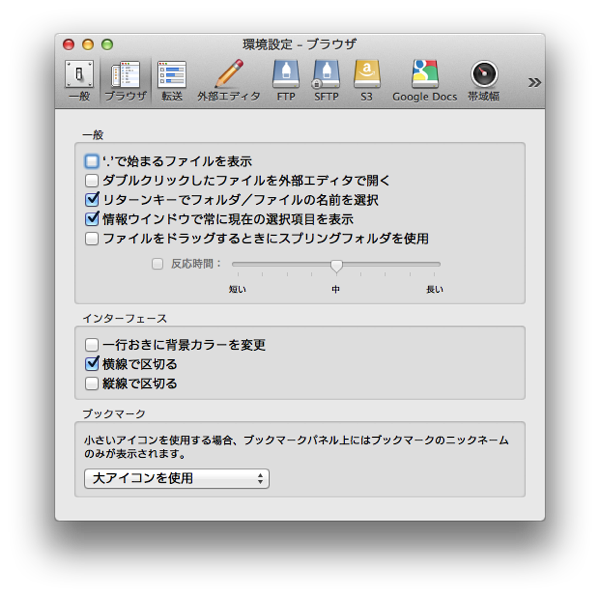600x597 pixels.
Task: Click the green zoom window button
Action: click(107, 44)
